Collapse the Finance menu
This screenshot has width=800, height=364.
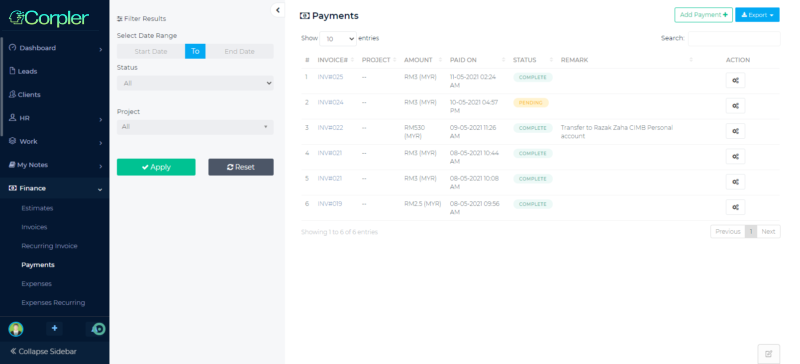(55, 188)
